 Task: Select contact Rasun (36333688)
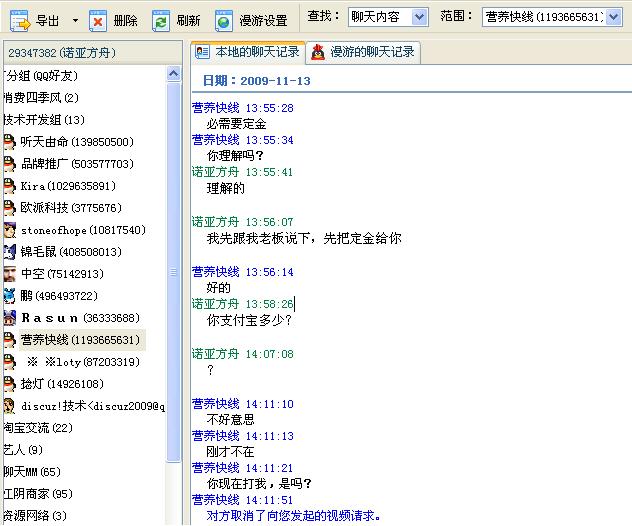[x=80, y=318]
